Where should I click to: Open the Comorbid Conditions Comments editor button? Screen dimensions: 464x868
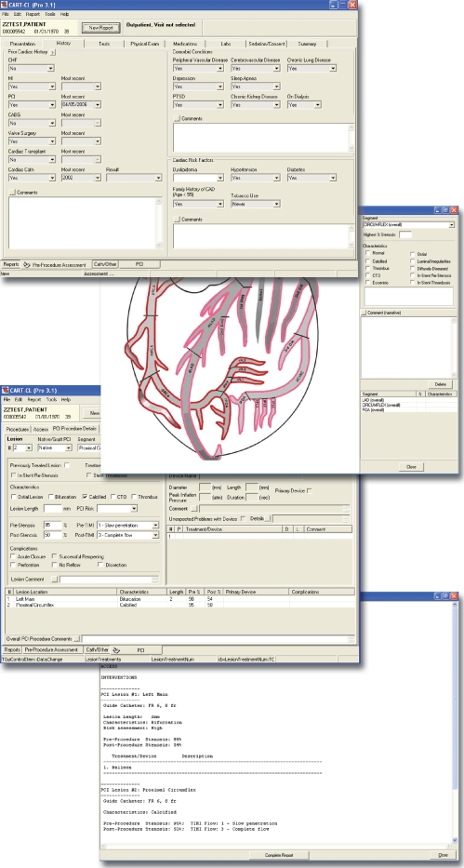[177, 118]
